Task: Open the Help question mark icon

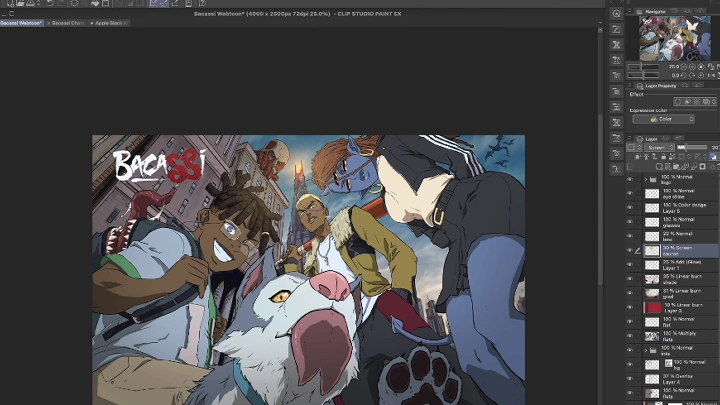Action: click(x=202, y=3)
